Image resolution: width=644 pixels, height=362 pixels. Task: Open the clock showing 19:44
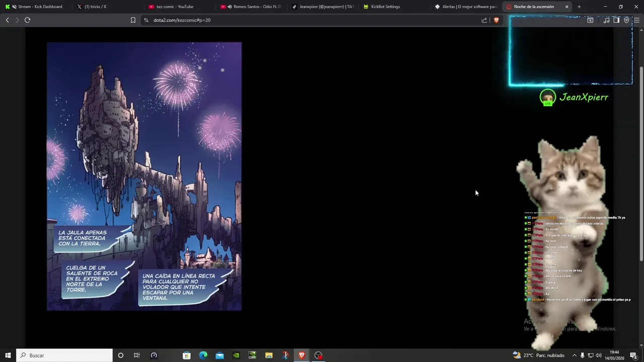(x=614, y=355)
